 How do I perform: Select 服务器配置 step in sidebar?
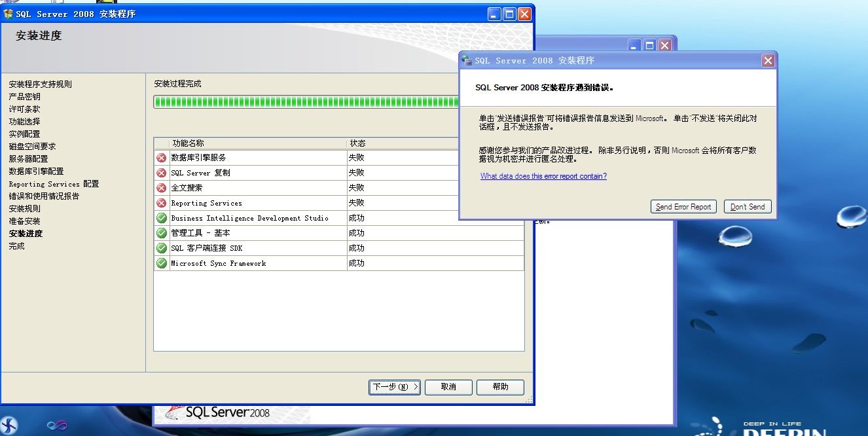(28, 159)
